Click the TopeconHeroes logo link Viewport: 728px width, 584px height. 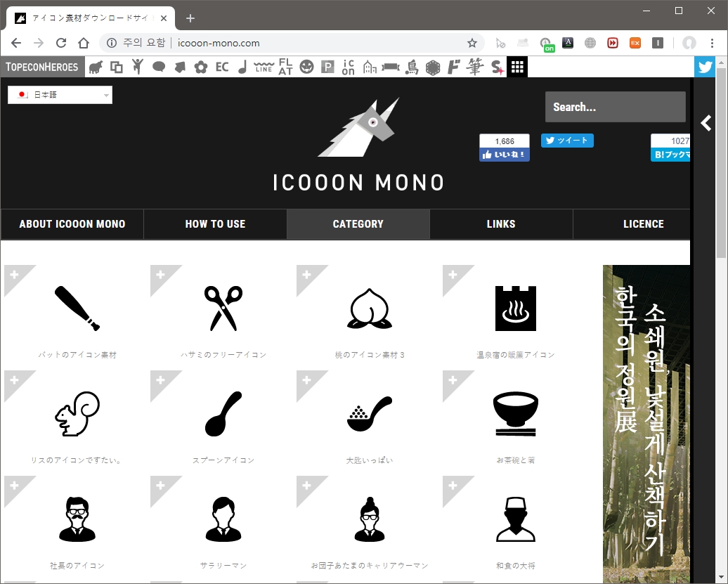click(42, 67)
